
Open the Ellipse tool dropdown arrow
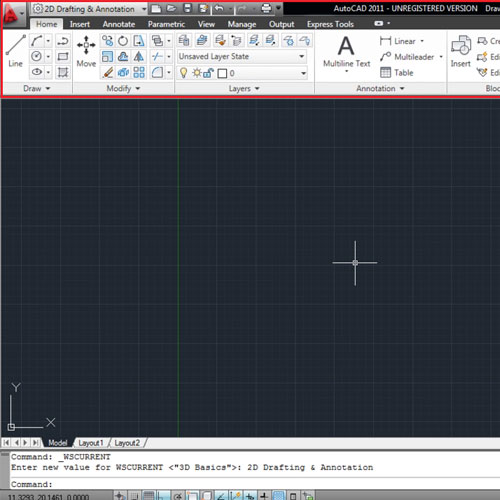48,72
